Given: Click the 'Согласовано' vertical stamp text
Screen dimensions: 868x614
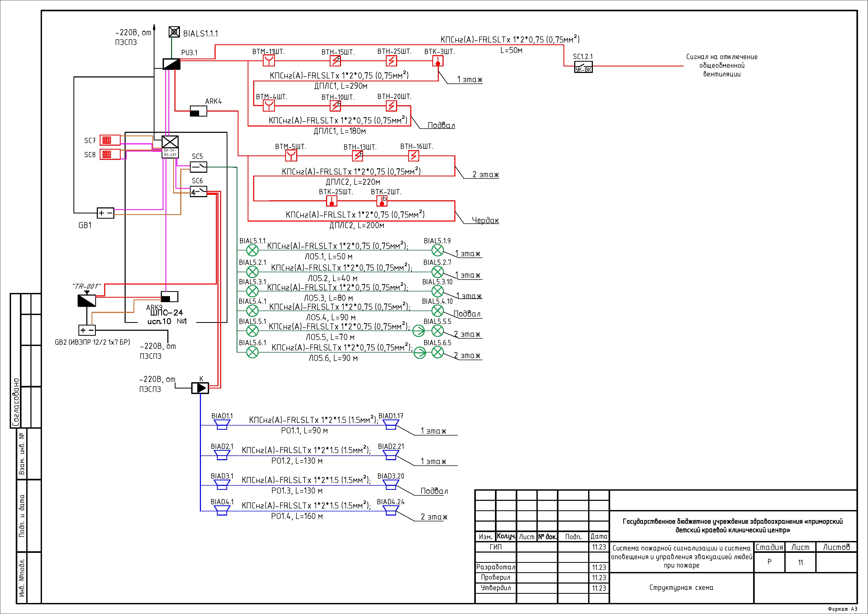Looking at the screenshot, I should pyautogui.click(x=15, y=402).
